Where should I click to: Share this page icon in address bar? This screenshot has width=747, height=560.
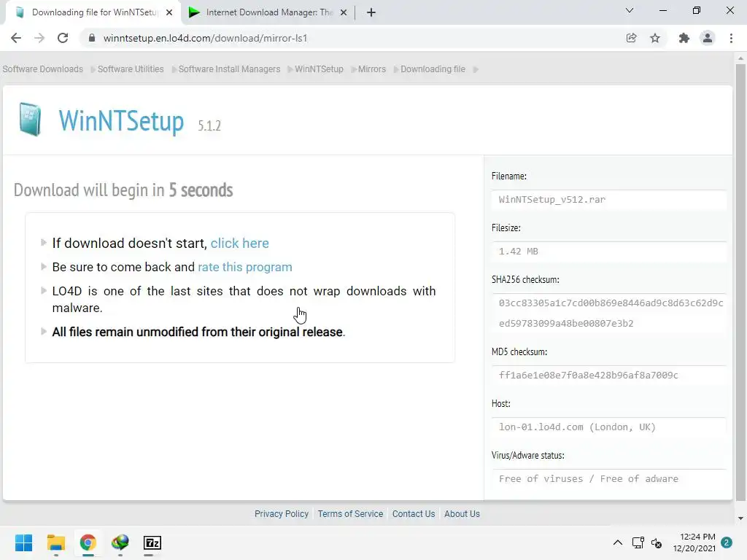[x=631, y=38]
